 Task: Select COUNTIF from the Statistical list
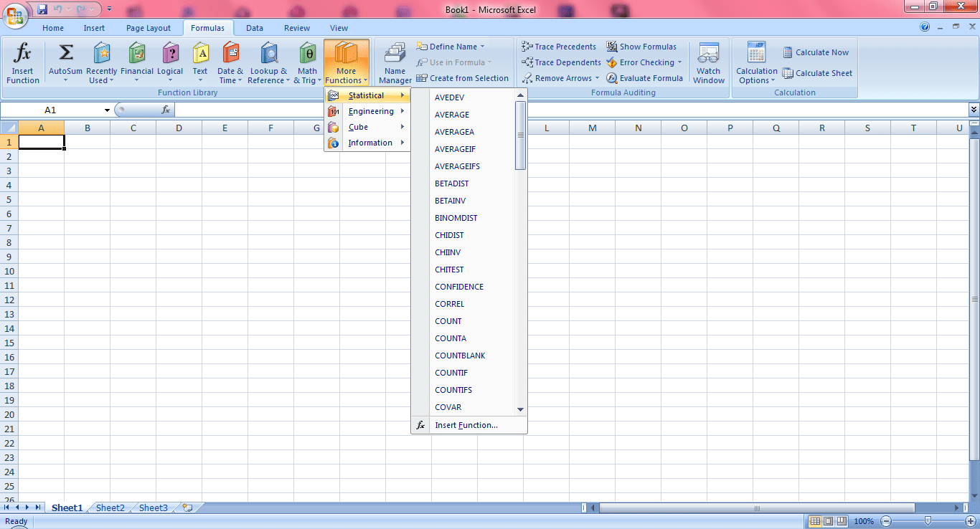click(x=451, y=373)
